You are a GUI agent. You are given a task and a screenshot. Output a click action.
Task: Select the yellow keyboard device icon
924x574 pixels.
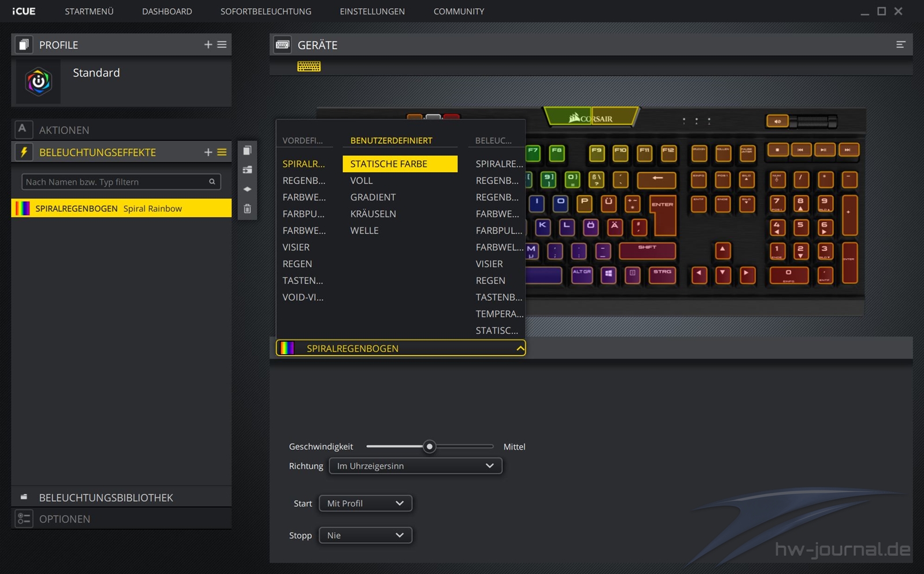[309, 66]
